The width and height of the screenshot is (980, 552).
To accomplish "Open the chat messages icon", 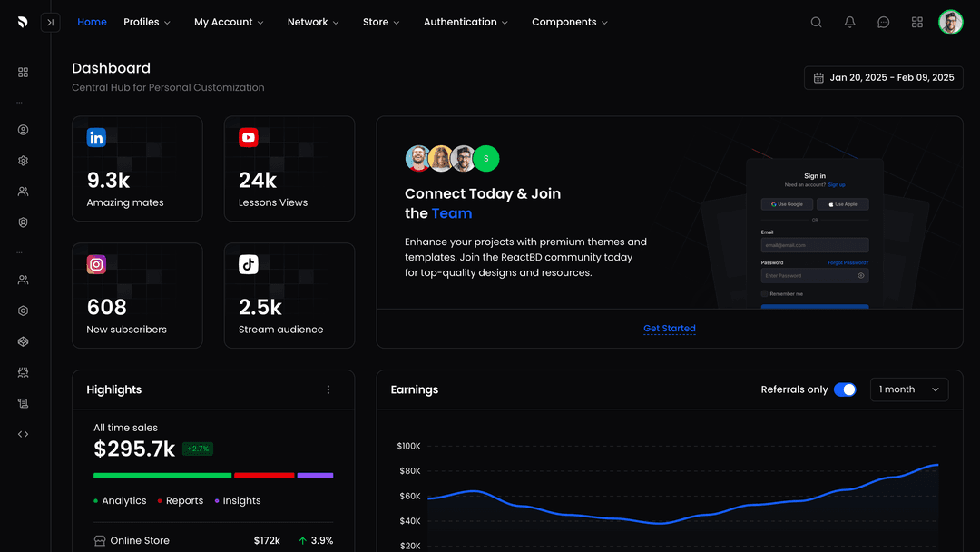I will point(883,22).
